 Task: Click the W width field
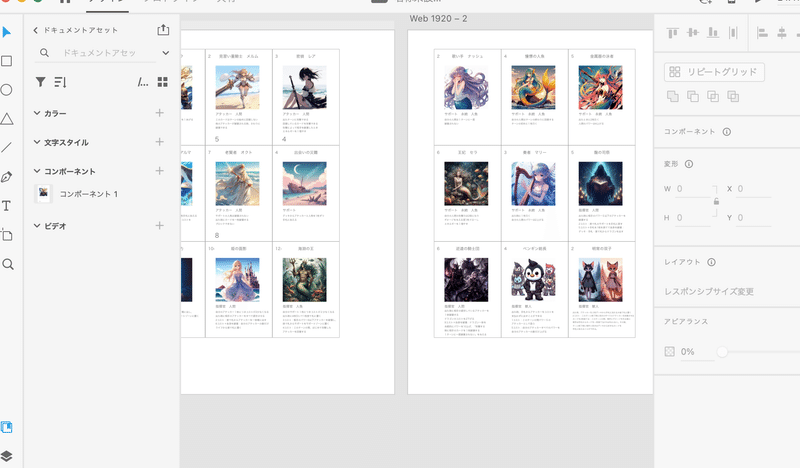click(x=693, y=189)
